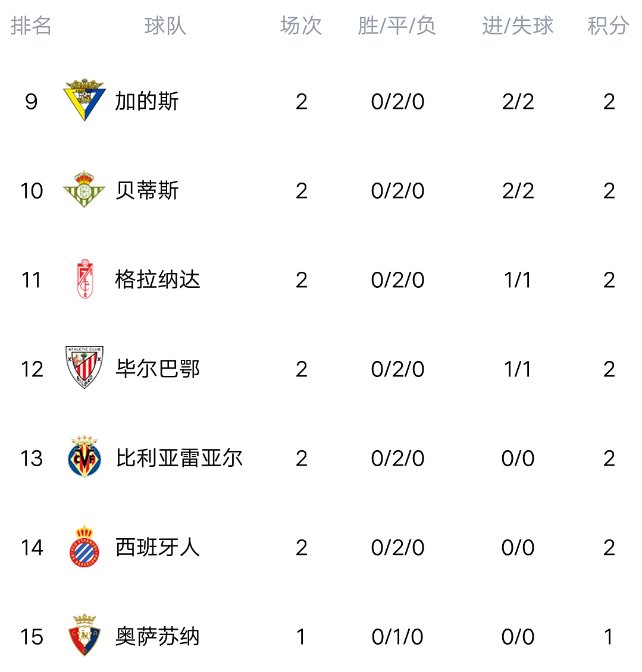Click the Osasuna (奥萨苏纳) club crest
Screen dimensions: 642x672
pos(84,636)
